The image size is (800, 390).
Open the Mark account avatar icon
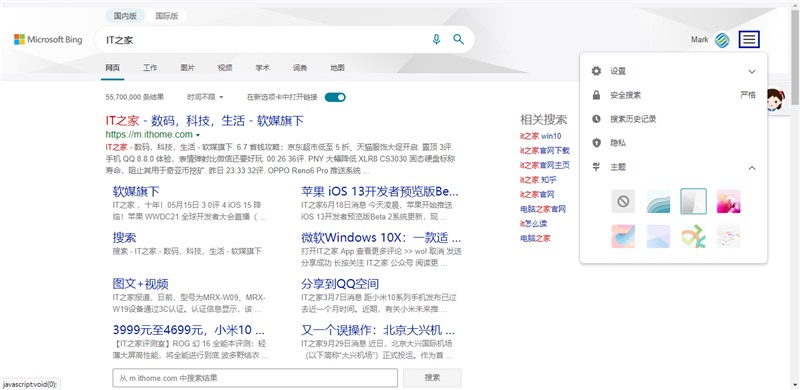(722, 39)
